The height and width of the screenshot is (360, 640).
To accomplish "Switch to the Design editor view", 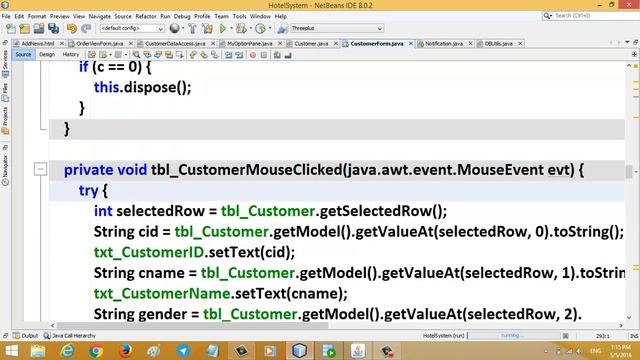I will click(47, 55).
